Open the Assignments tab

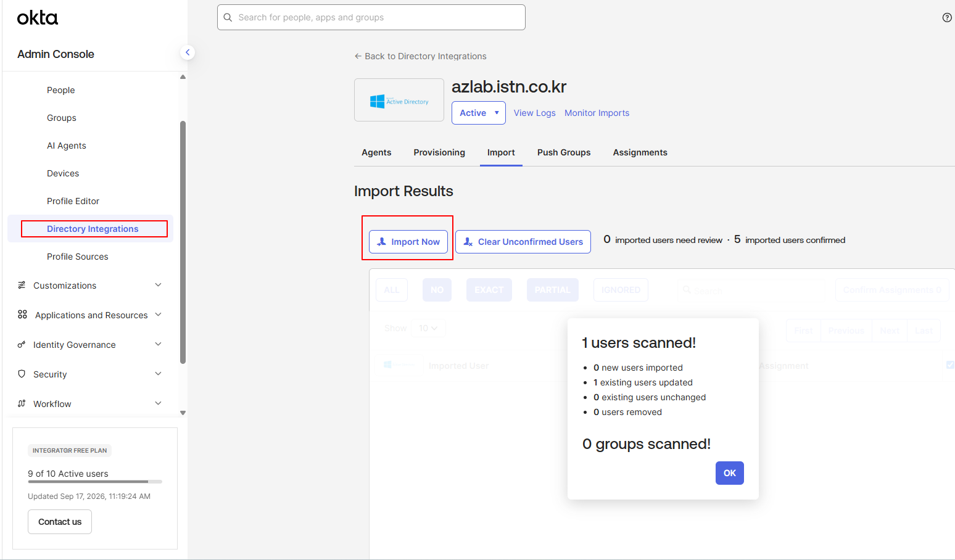click(640, 152)
